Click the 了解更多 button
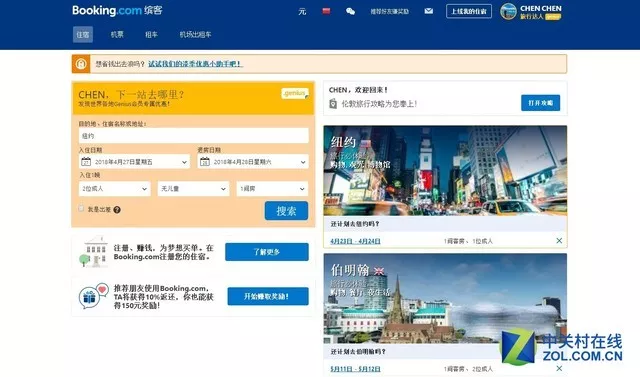This screenshot has width=640, height=377. pos(267,252)
